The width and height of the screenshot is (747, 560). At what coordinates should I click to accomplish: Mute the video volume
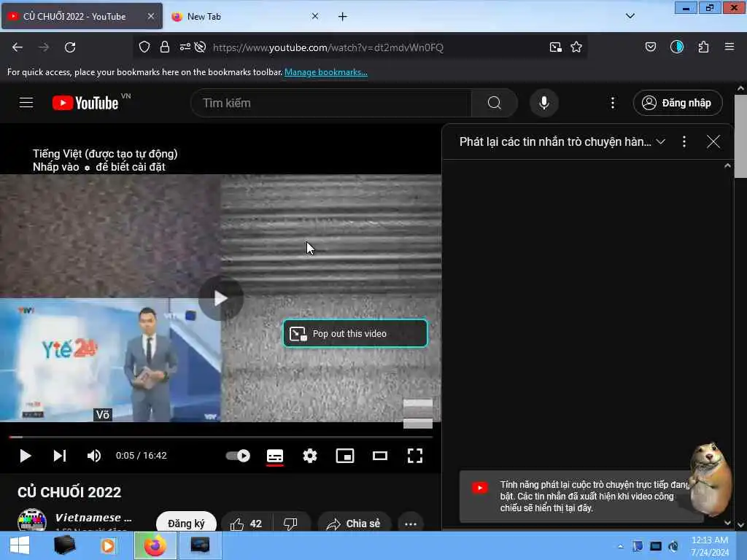pos(94,456)
